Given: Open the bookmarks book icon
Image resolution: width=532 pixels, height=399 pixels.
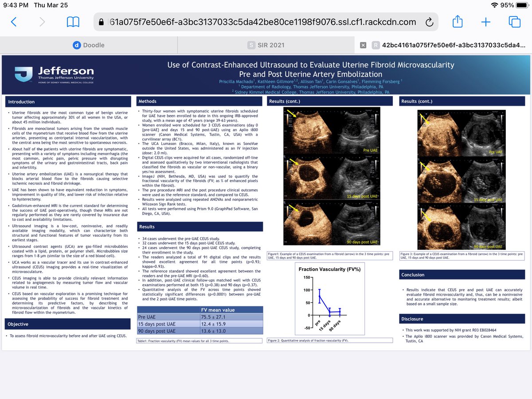Looking at the screenshot, I should pyautogui.click(x=73, y=22).
